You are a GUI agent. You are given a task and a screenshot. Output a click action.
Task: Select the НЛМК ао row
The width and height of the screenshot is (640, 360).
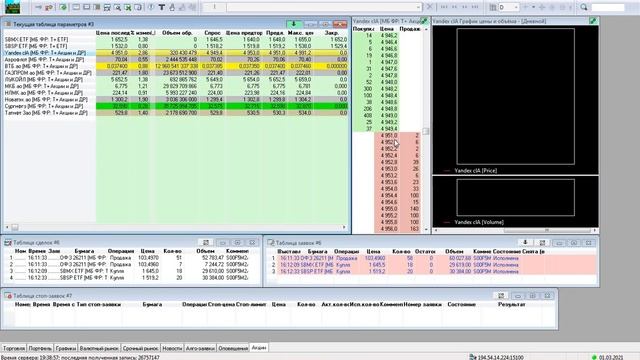coord(176,93)
